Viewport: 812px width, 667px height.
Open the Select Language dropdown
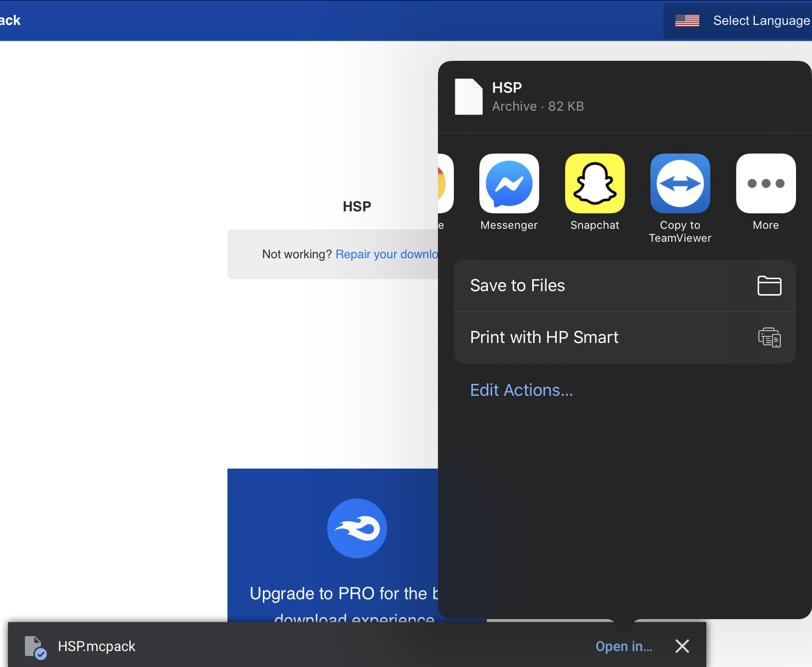(738, 21)
